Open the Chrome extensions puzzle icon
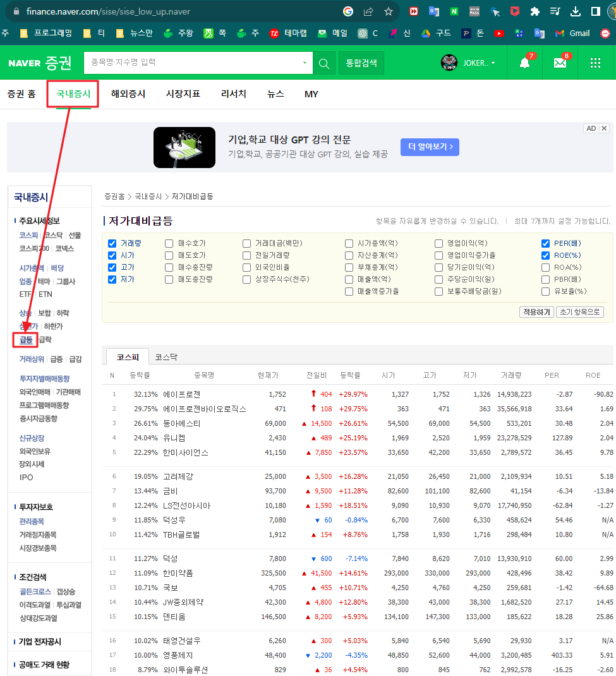Viewport: 616px width, 676px height. pos(535,11)
